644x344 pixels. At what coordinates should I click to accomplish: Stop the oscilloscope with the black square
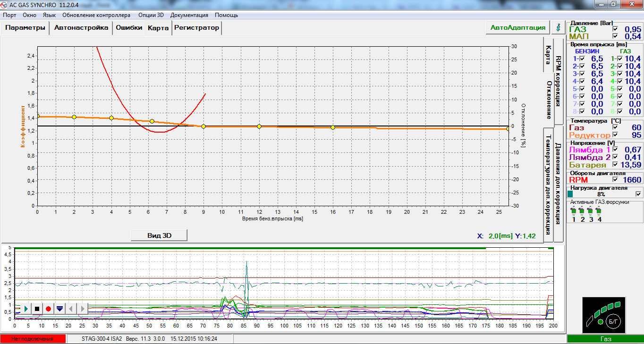click(x=37, y=309)
